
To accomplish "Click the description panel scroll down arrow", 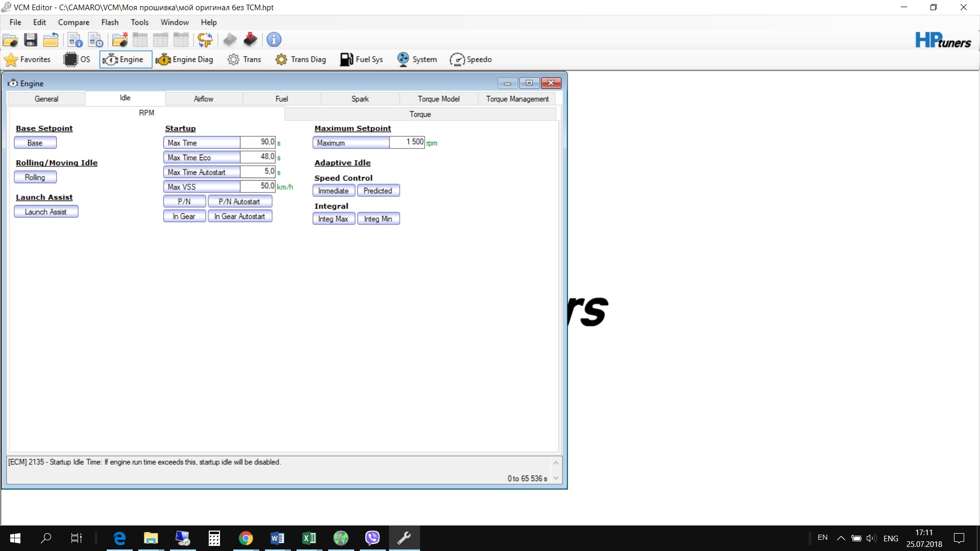I will pyautogui.click(x=556, y=479).
